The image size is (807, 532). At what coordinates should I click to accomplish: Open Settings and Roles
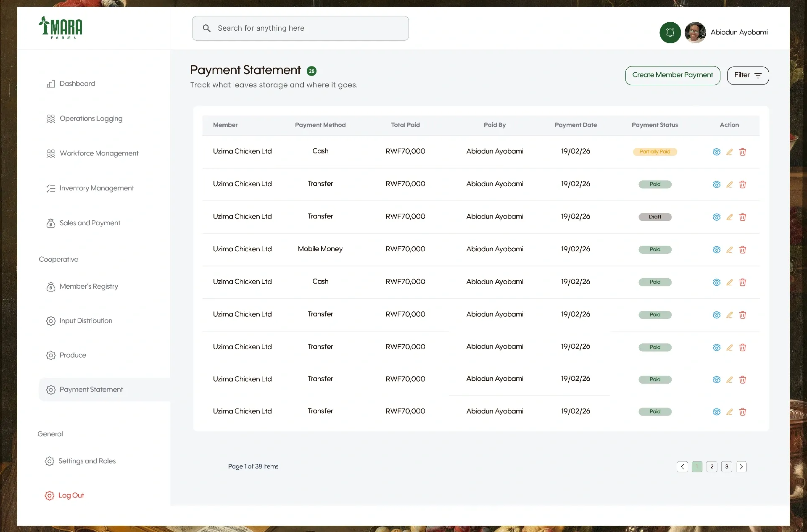pyautogui.click(x=80, y=461)
